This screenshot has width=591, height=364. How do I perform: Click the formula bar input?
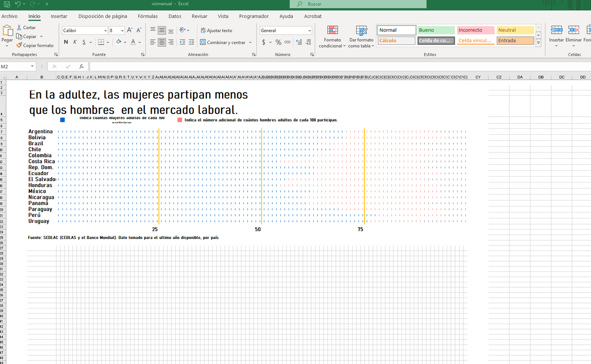click(340, 66)
